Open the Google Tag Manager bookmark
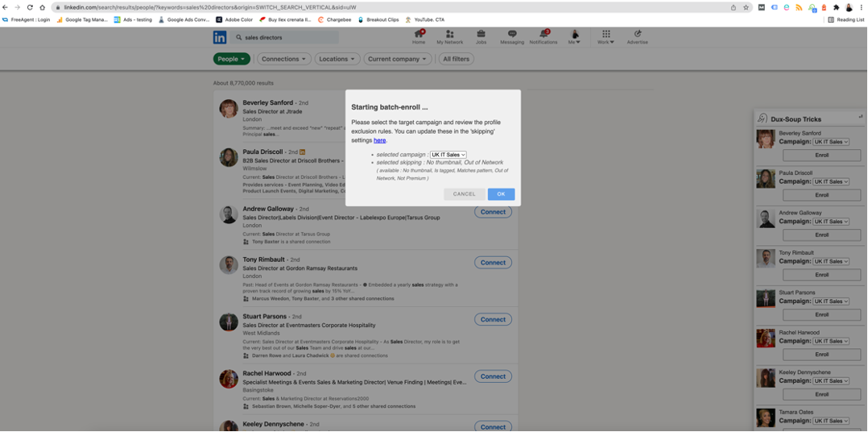This screenshot has height=432, width=868. [82, 19]
